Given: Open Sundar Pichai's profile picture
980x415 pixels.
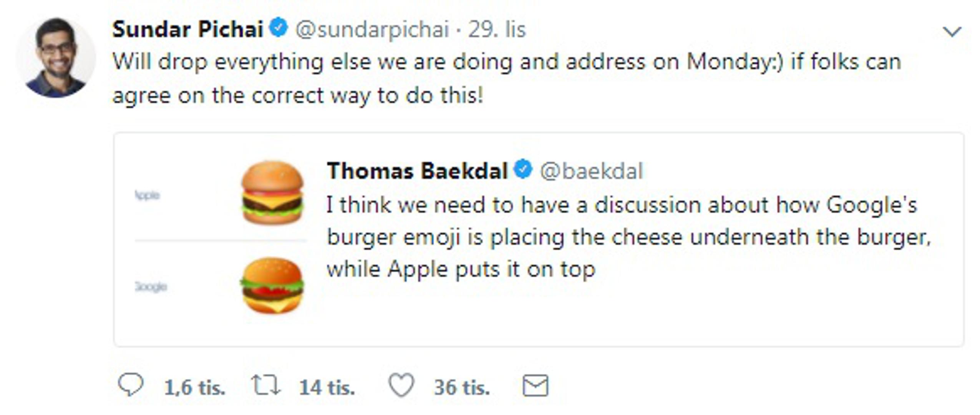Looking at the screenshot, I should pyautogui.click(x=56, y=57).
